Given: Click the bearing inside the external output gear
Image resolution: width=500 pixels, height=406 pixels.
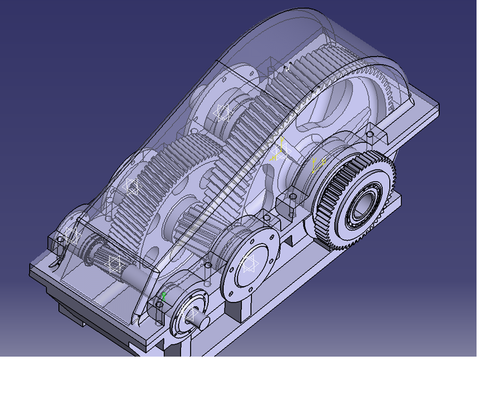Looking at the screenshot, I should (x=362, y=206).
